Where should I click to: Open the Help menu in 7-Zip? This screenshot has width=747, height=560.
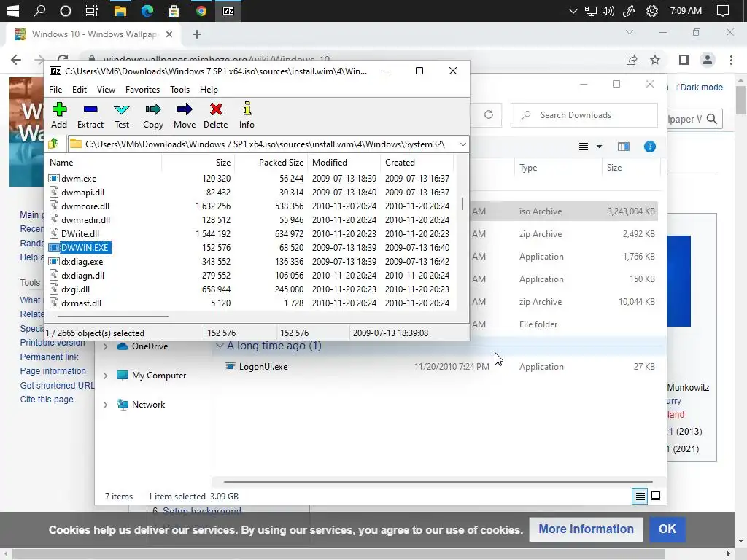[209, 90]
